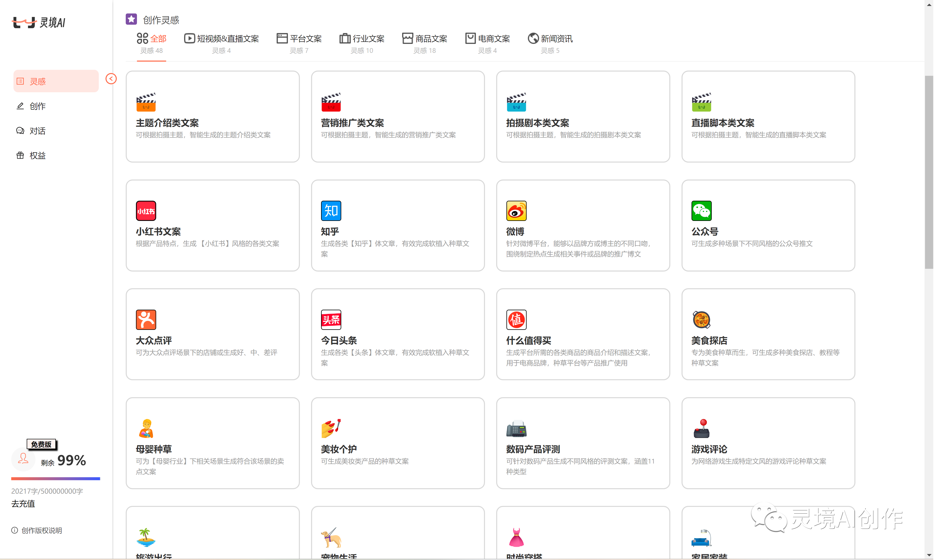This screenshot has width=934, height=560.
Task: Click the 美食探店 food pan icon
Action: (702, 320)
